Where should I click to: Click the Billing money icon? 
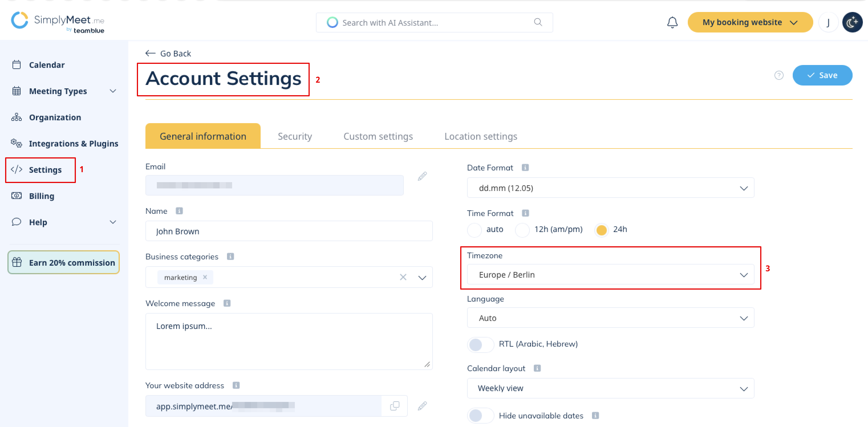[17, 195]
